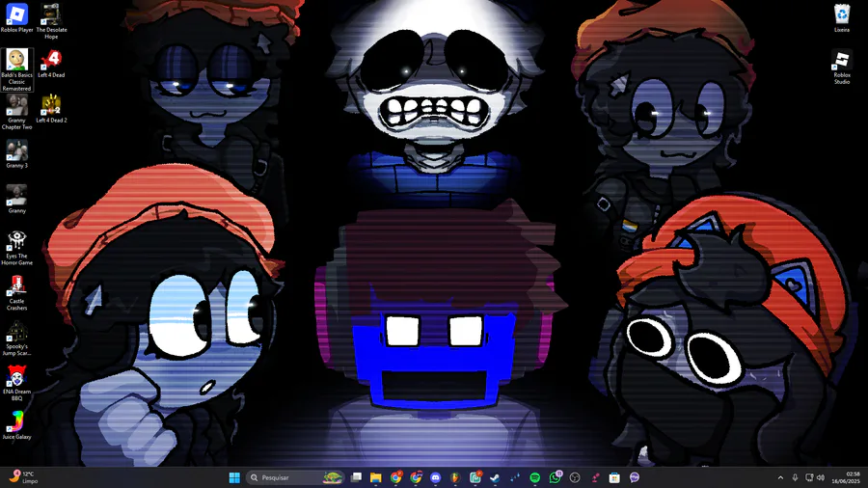Image resolution: width=868 pixels, height=488 pixels.
Task: Open Chrome with the profile avatar badge
Action: tap(416, 477)
